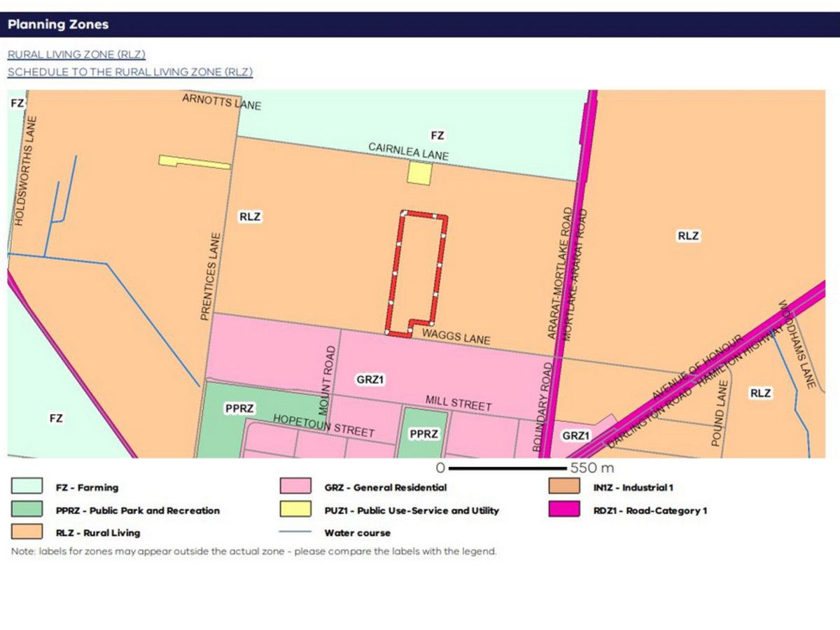
Task: Click the Waggs Lane road label
Action: pyautogui.click(x=455, y=337)
